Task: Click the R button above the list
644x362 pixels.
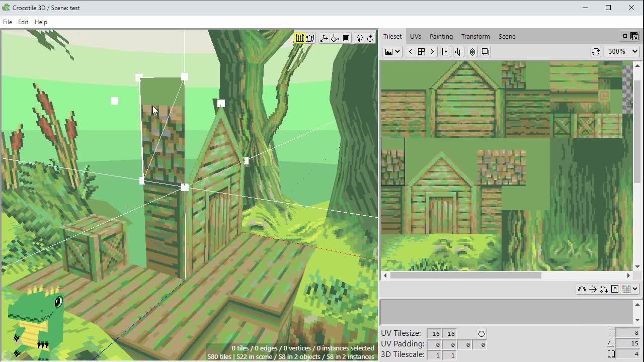Action: 615,289
